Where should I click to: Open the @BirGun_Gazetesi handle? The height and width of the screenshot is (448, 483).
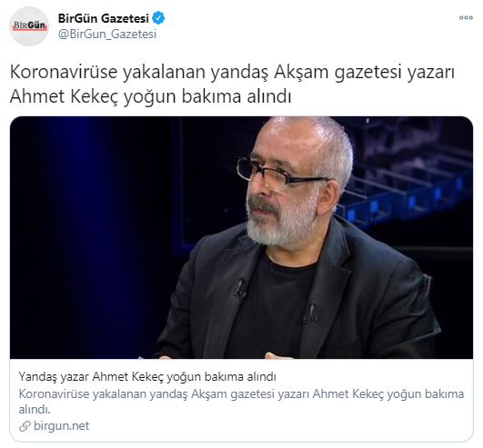point(107,34)
